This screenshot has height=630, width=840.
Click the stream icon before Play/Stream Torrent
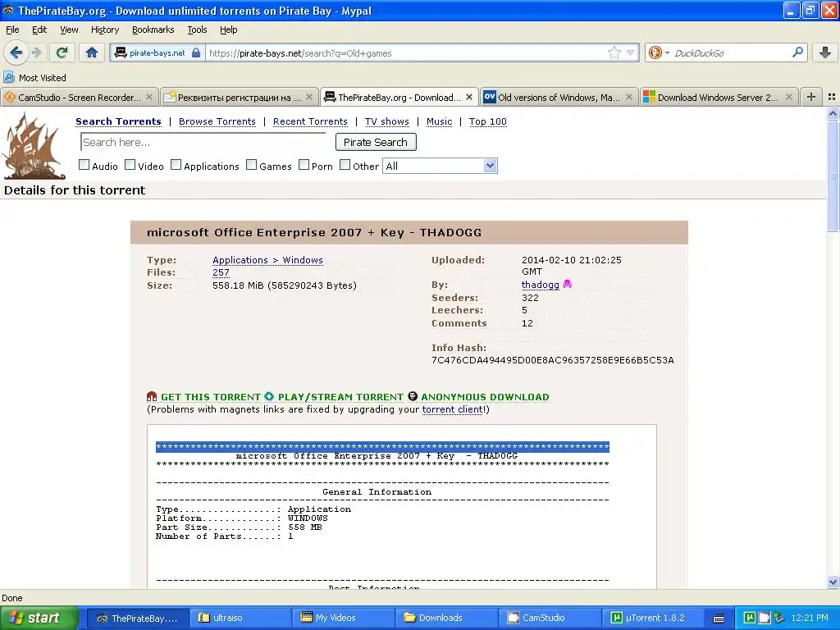point(269,396)
